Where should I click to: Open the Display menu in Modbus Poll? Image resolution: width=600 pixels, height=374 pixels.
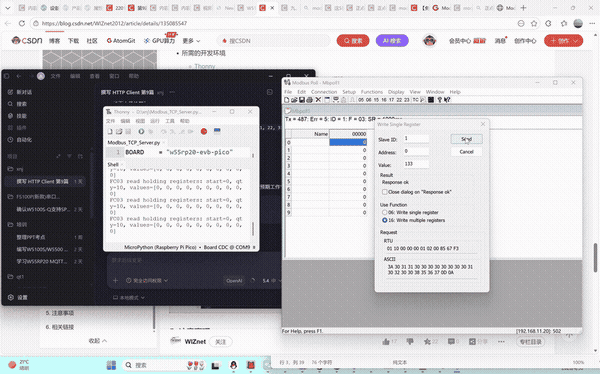click(x=396, y=92)
